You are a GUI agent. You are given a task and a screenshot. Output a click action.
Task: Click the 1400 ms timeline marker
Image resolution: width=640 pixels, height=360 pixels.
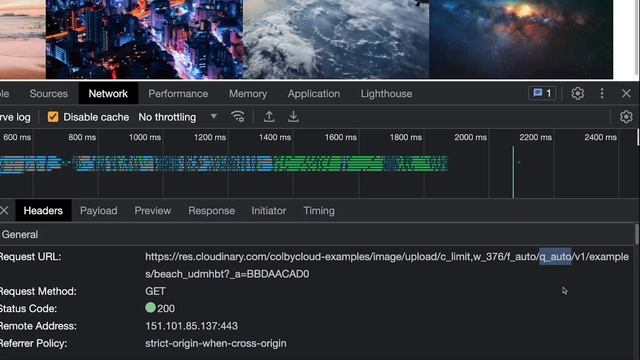[275, 138]
